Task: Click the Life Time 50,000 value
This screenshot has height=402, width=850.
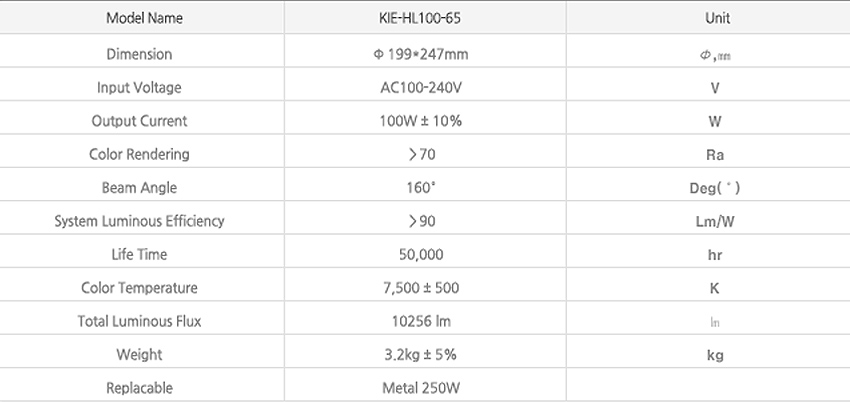Action: click(421, 255)
